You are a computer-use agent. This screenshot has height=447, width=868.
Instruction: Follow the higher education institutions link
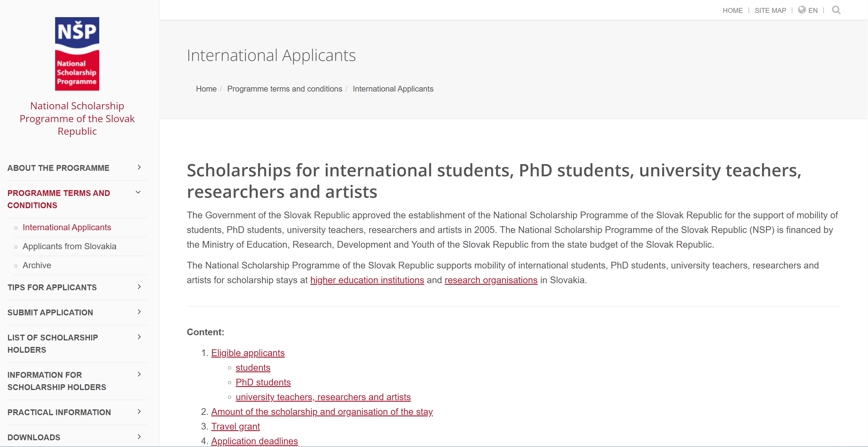367,280
